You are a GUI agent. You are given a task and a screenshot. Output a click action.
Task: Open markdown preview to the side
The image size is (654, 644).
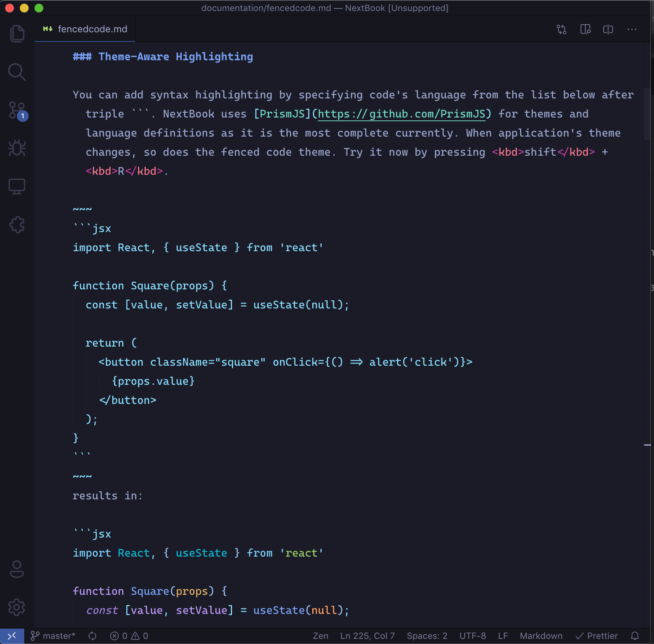coord(585,29)
